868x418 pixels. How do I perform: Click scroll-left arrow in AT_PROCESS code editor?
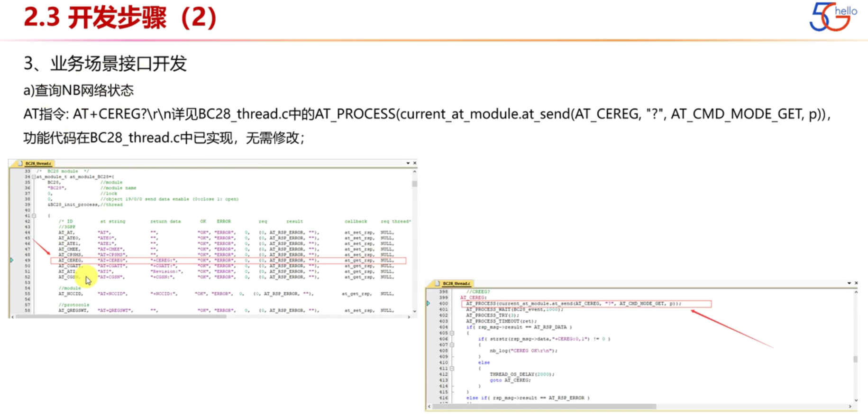(x=429, y=407)
